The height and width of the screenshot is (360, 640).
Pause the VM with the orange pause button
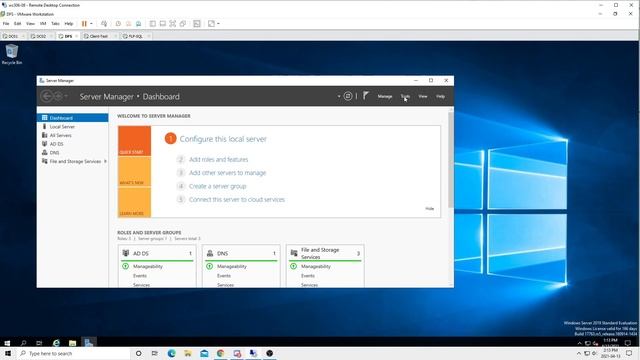click(x=84, y=24)
